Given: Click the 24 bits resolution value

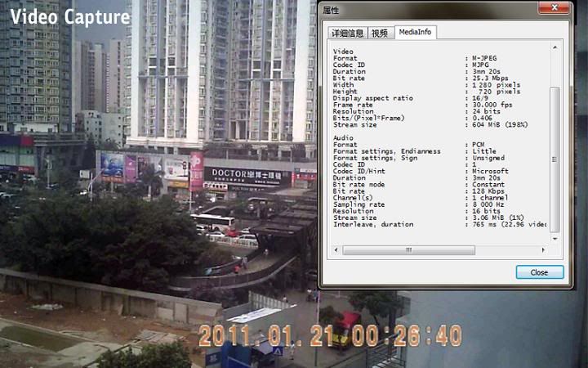Looking at the screenshot, I should [487, 111].
